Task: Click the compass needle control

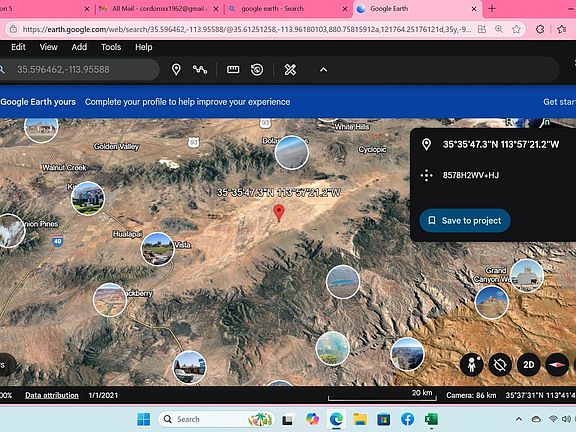Action: tap(557, 365)
